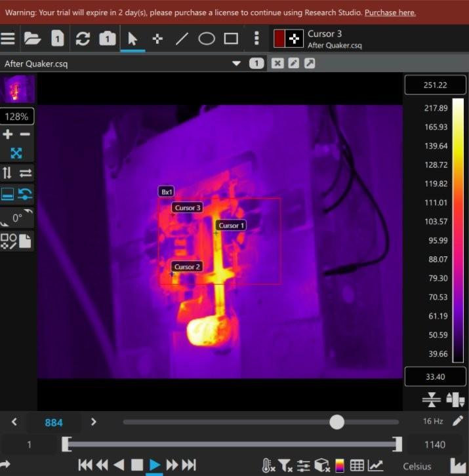Click the playback position slider knob
The height and width of the screenshot is (476, 469).
coord(336,422)
